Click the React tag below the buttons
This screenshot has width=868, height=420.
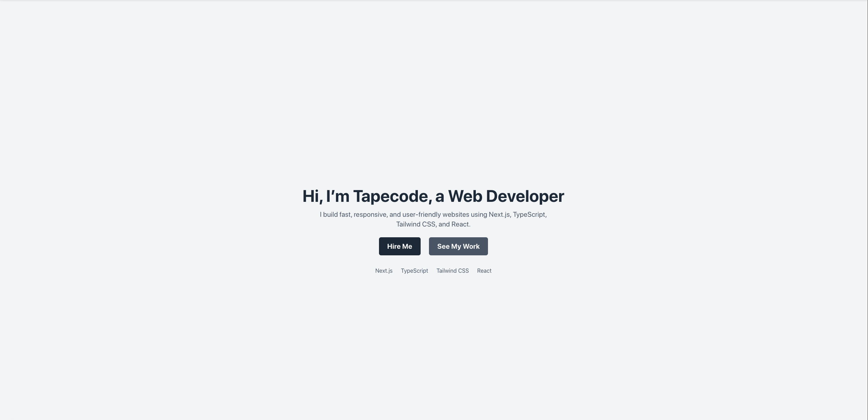point(484,271)
